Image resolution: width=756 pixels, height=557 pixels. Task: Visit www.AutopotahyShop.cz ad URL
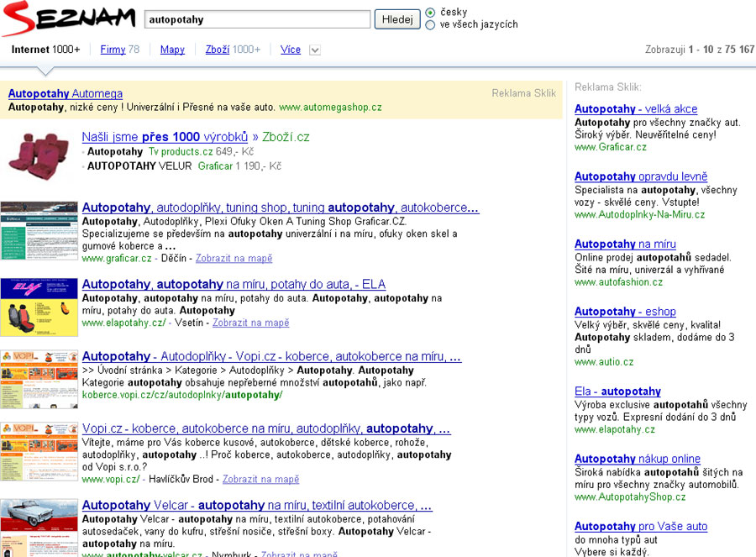(630, 497)
